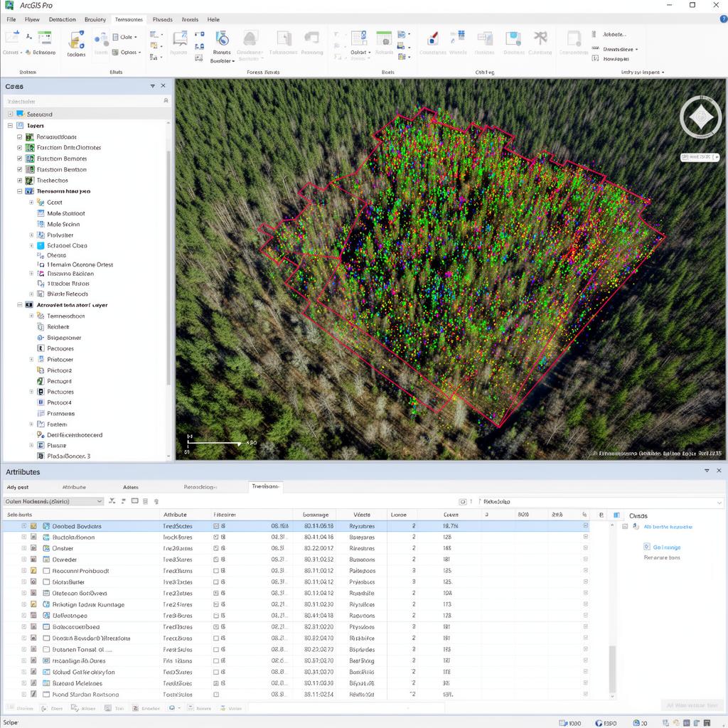Toggle the Ftarctiom Bntt:Olottotes layer checkbox
The image size is (728, 728).
[x=19, y=148]
